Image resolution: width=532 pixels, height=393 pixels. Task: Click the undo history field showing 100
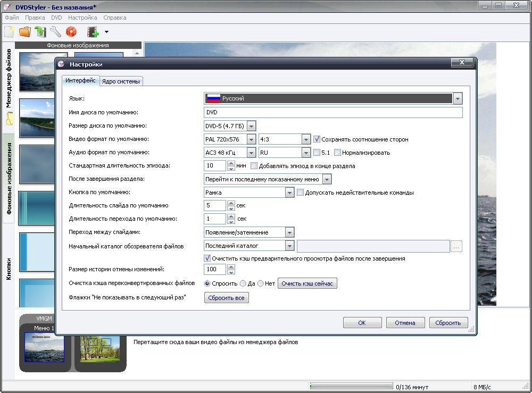point(215,269)
